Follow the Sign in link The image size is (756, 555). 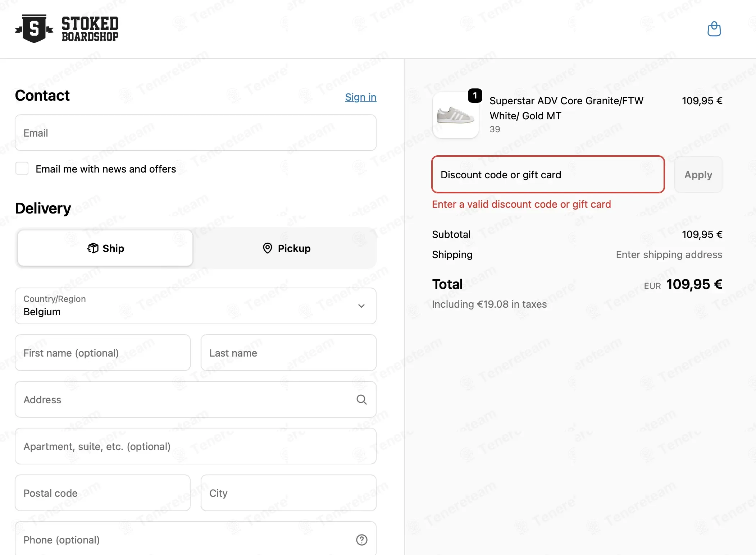click(361, 97)
